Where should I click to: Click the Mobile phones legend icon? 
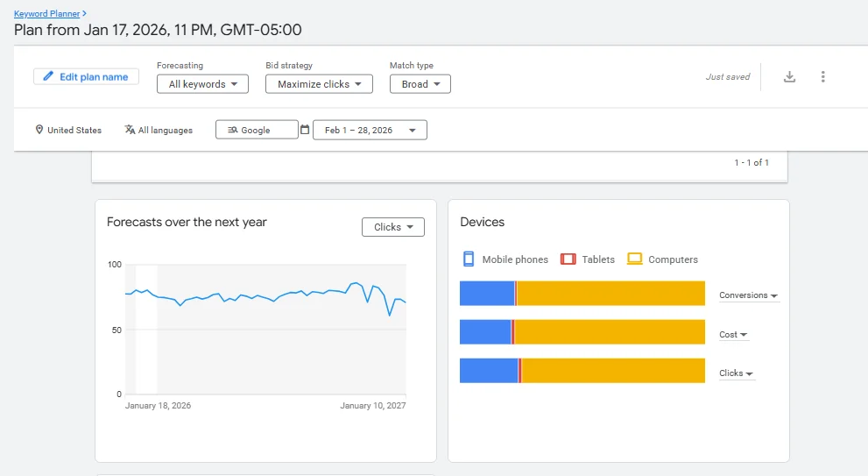pyautogui.click(x=469, y=259)
